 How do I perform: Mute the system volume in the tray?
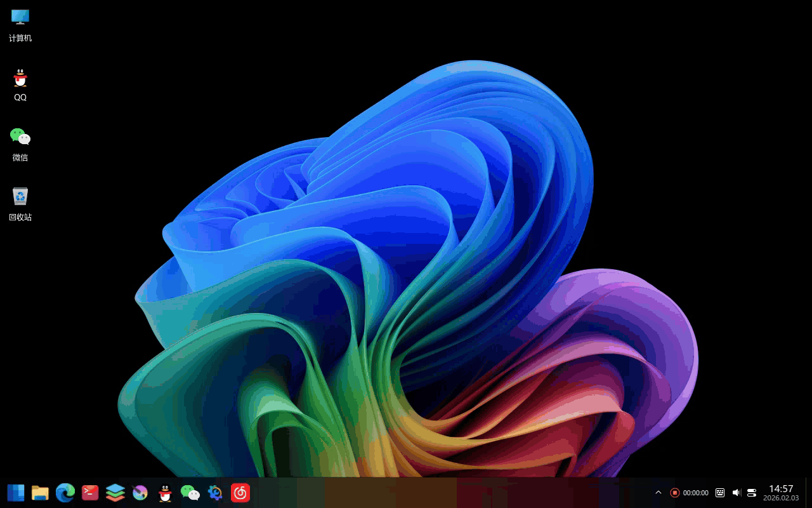tap(736, 492)
